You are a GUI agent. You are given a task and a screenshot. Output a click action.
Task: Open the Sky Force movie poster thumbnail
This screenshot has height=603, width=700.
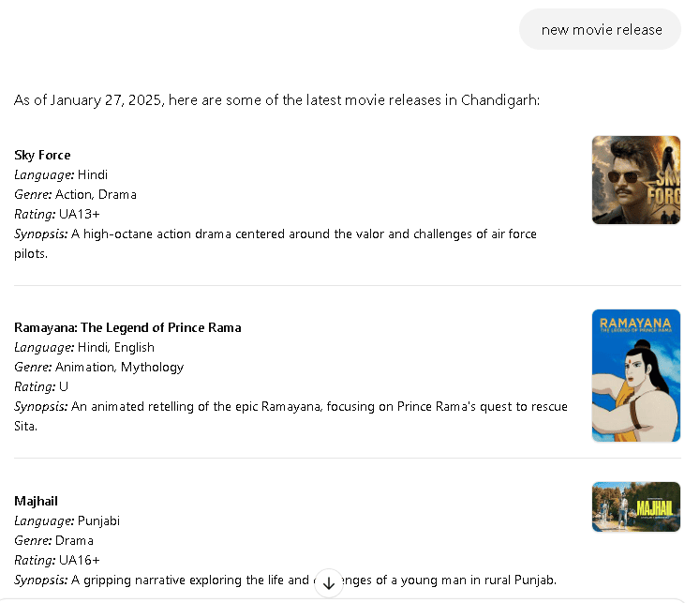pyautogui.click(x=635, y=180)
